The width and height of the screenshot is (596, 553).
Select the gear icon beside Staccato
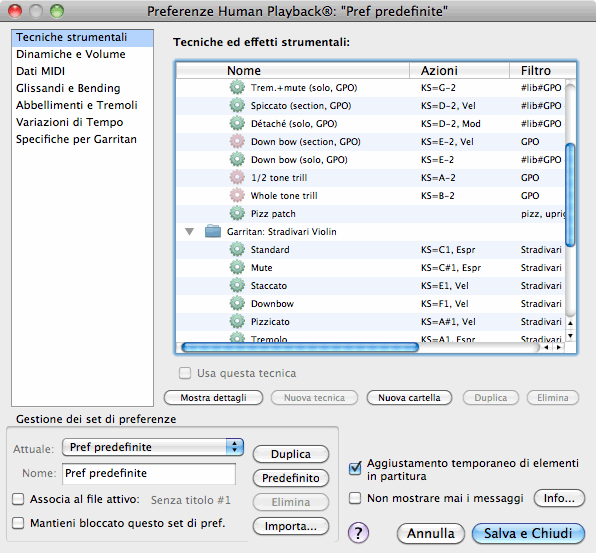pos(237,285)
